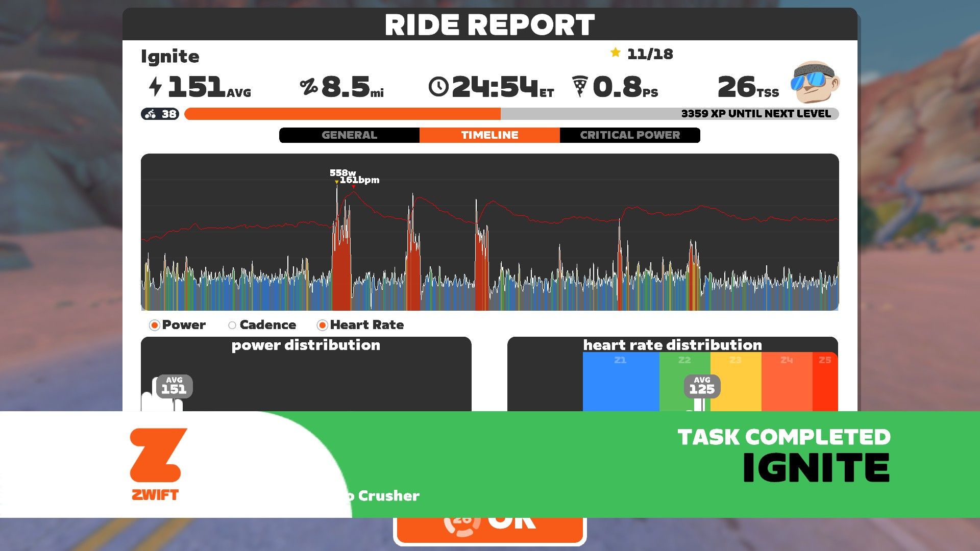Click the 11/18 stars count
Screen dimensions: 980x551
coord(650,54)
